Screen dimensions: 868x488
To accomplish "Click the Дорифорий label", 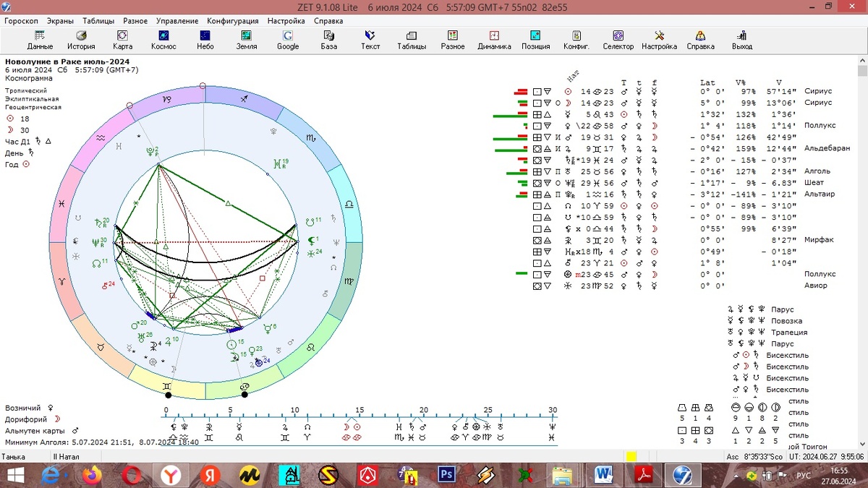I will point(26,419).
